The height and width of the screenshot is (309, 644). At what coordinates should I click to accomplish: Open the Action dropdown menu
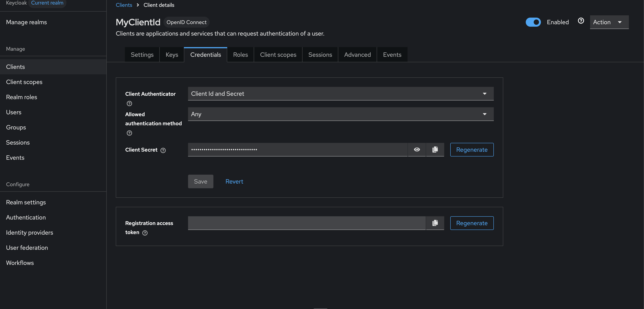point(609,22)
